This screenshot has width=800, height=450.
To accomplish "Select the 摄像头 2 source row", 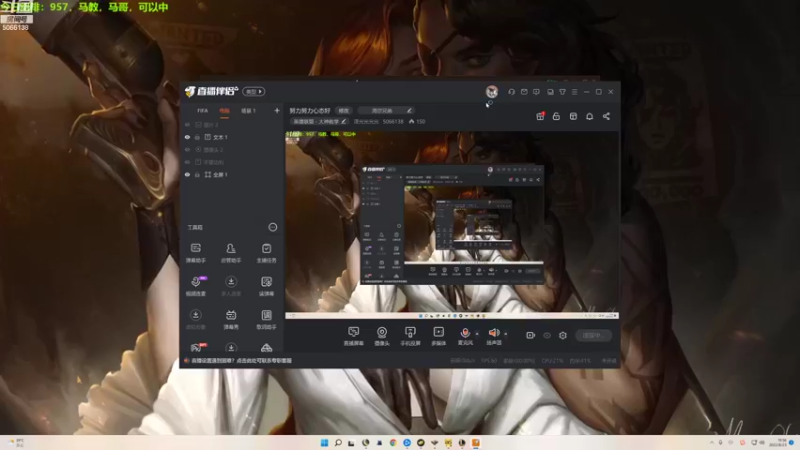I will point(232,149).
